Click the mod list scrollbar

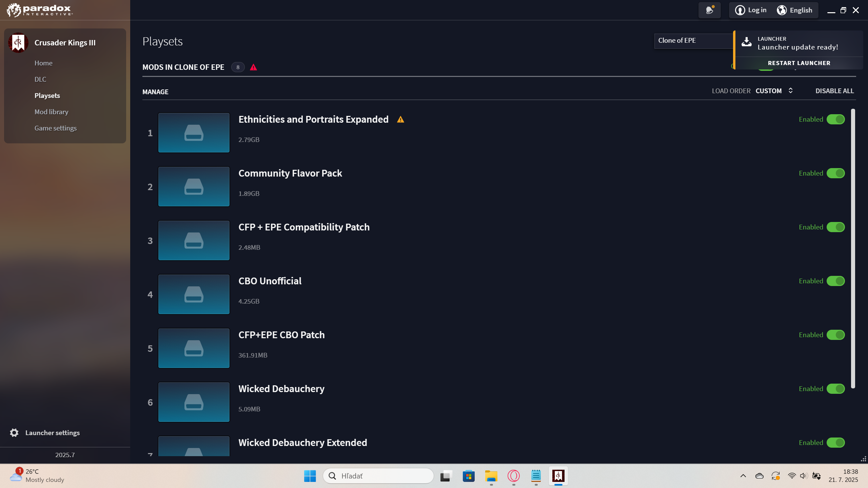[853, 248]
